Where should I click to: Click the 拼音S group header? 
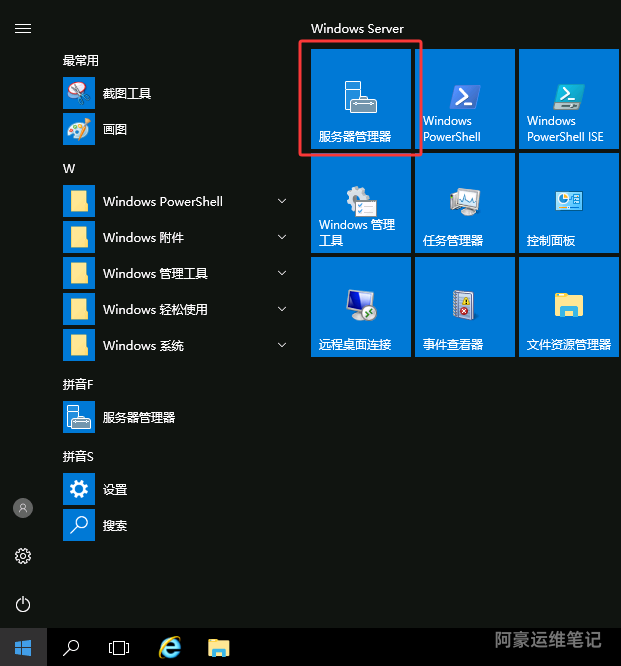(78, 457)
